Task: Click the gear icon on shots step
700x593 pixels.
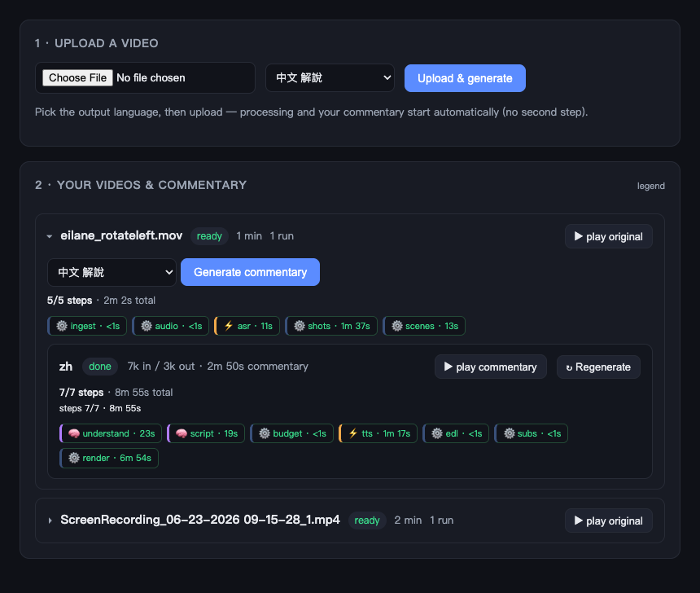Action: tap(300, 326)
